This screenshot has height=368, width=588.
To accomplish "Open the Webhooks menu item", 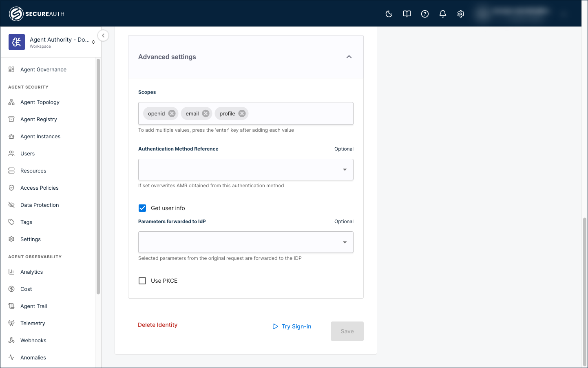I will [33, 340].
